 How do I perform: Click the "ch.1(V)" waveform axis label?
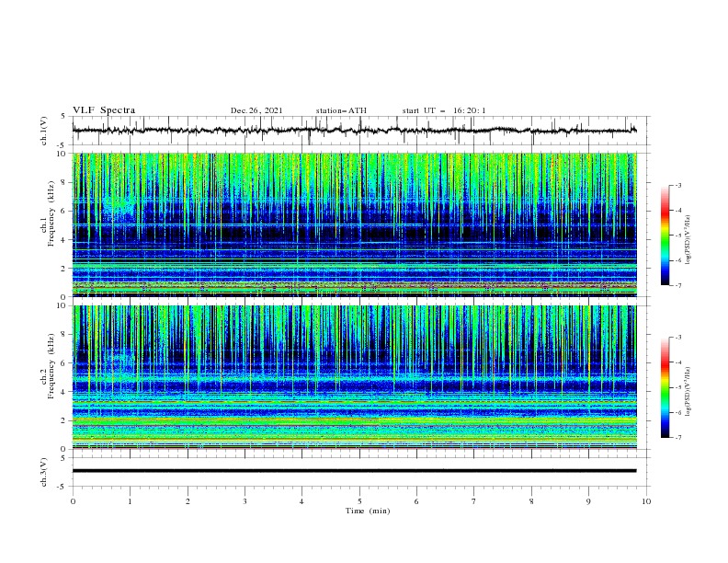click(44, 131)
